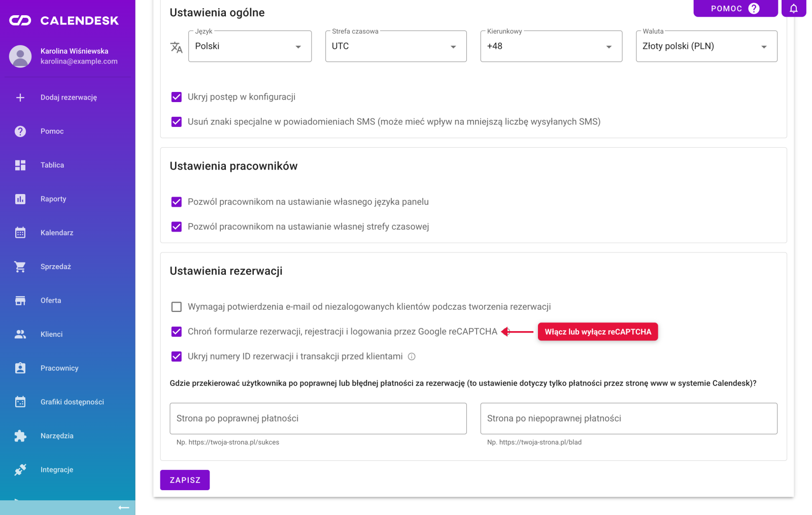Image resolution: width=812 pixels, height=515 pixels.
Task: Toggle Usuń znaki specjalne w powiadomieniach SMS
Action: coord(177,122)
